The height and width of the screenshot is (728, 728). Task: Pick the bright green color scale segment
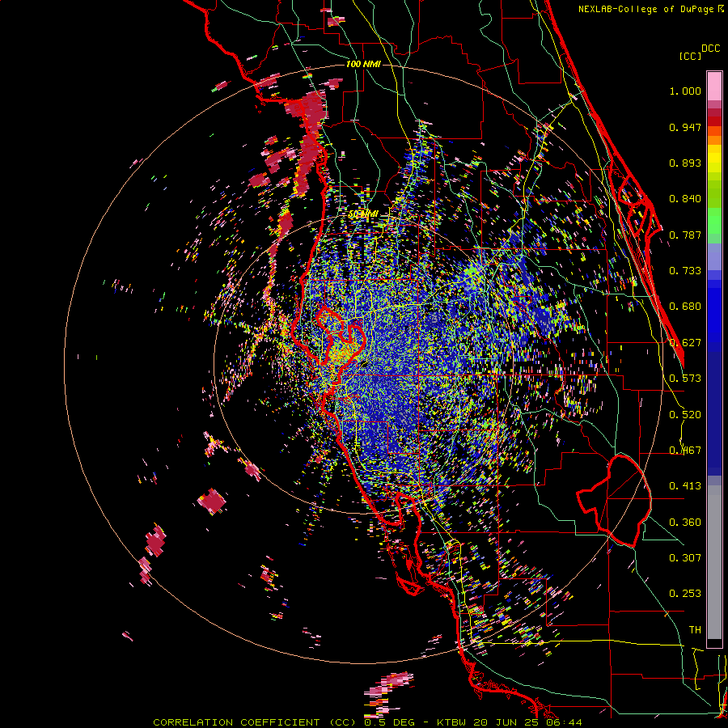pos(714,221)
